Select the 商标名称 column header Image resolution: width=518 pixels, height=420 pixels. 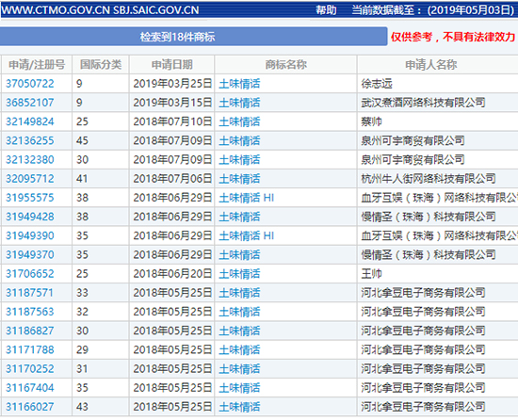coord(286,65)
